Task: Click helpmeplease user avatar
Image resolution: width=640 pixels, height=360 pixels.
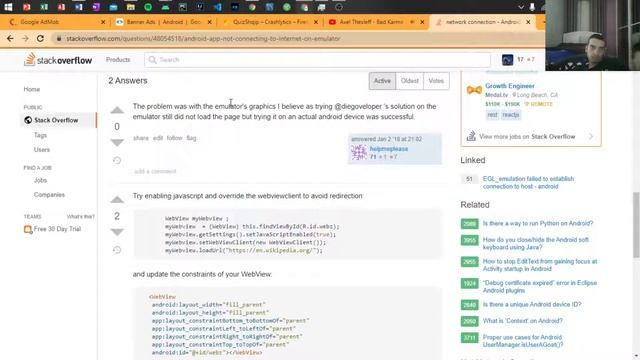Action: click(x=359, y=153)
